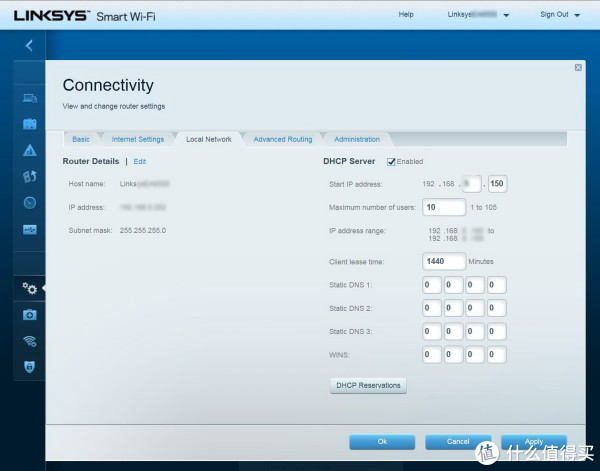
Task: Select Subnet mask value 255.255.255.0
Action: click(x=143, y=230)
